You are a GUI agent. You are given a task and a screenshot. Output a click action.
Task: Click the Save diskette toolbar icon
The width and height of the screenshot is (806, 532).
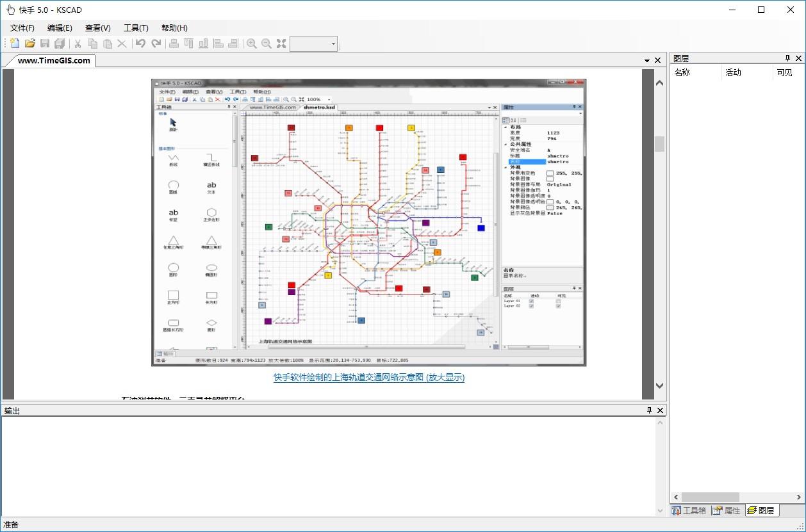tap(45, 44)
